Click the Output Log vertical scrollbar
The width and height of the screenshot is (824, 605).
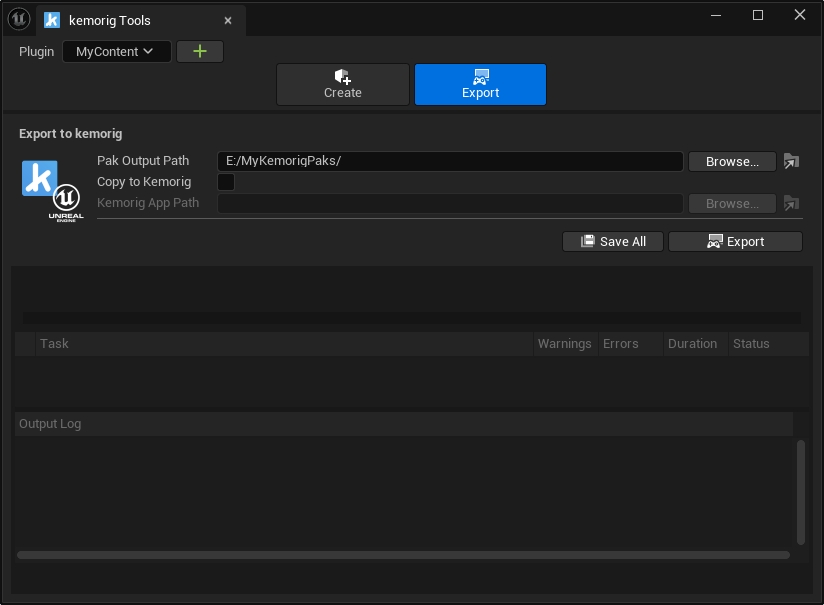tap(800, 490)
